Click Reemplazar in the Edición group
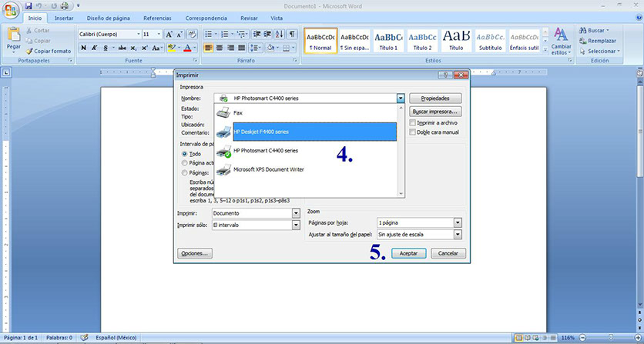The width and height of the screenshot is (644, 344). pyautogui.click(x=598, y=41)
